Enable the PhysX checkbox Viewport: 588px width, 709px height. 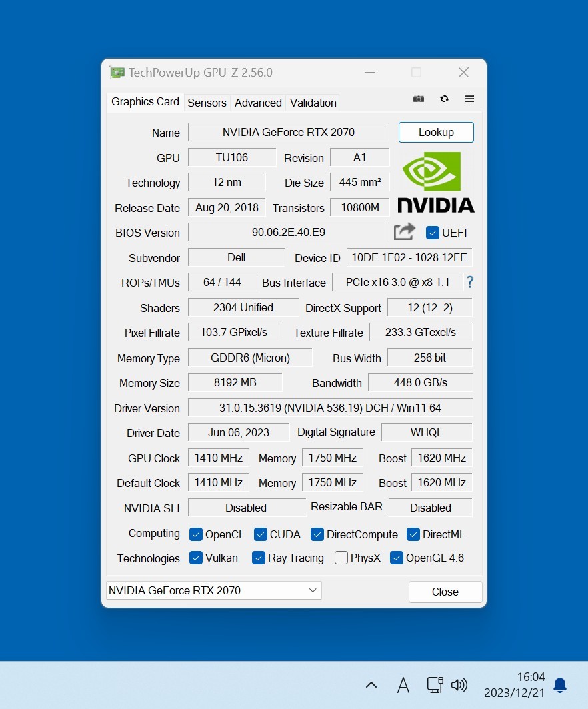[341, 558]
